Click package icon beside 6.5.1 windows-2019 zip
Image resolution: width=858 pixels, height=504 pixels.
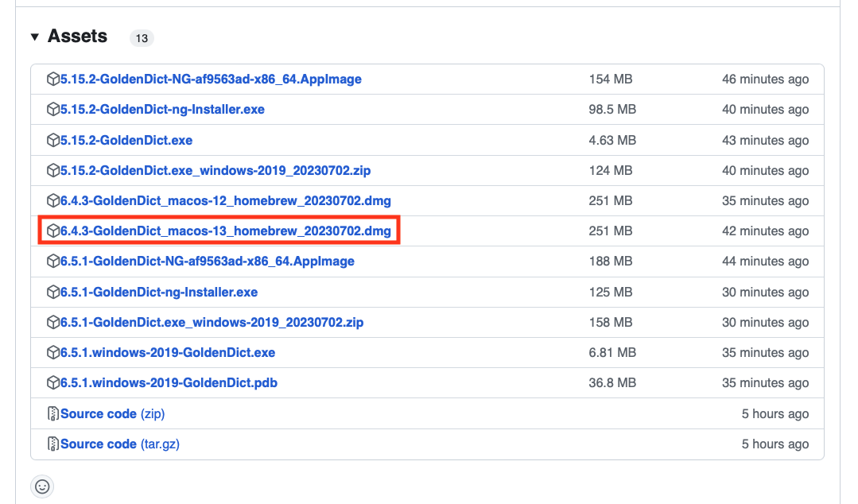(x=53, y=322)
